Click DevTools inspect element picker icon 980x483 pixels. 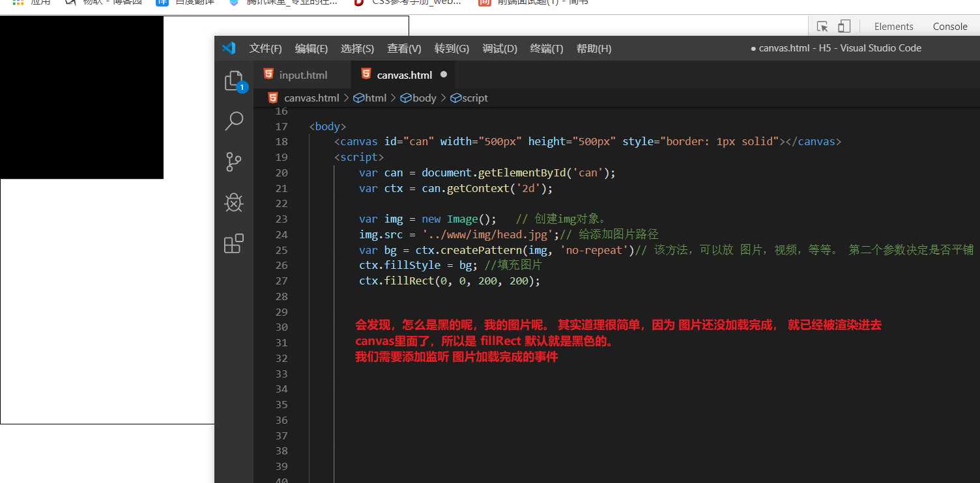pos(822,27)
